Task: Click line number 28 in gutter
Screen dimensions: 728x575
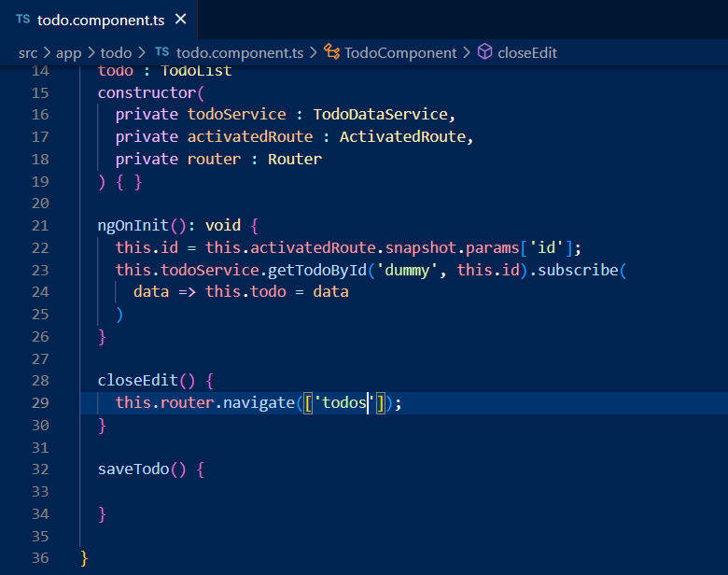Action: [40, 381]
